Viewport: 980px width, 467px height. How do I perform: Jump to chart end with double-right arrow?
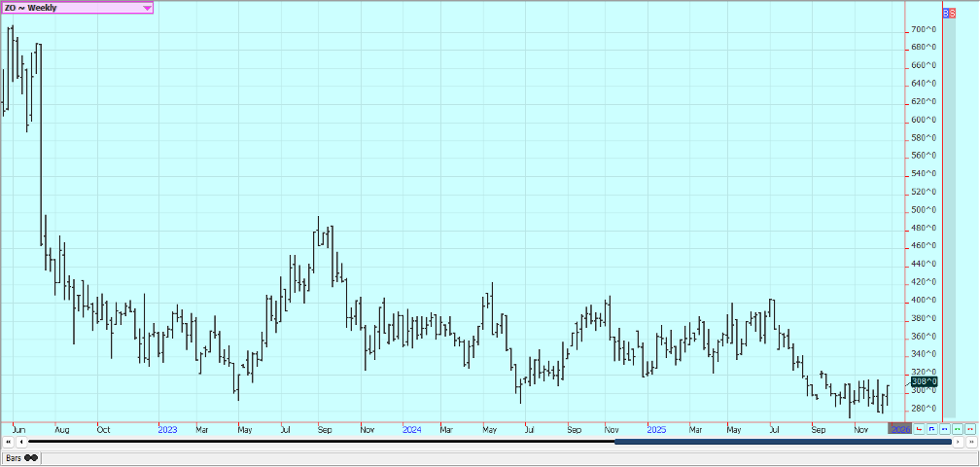[971, 442]
